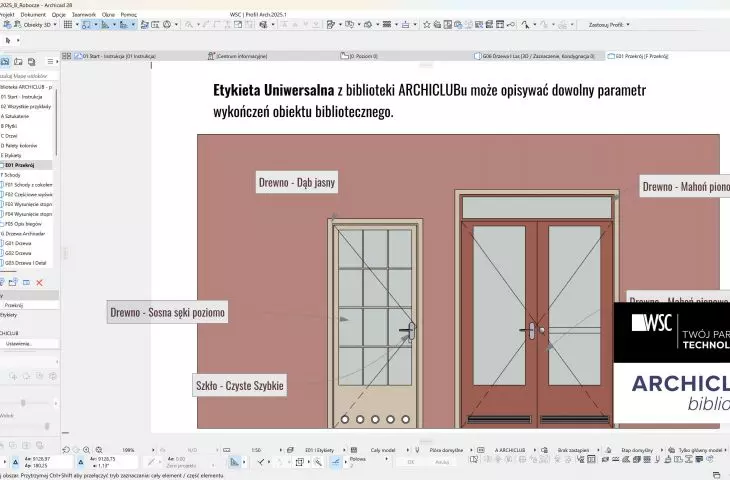Image resolution: width=730 pixels, height=480 pixels.
Task: Open the Pomoc menu
Action: [128, 14]
